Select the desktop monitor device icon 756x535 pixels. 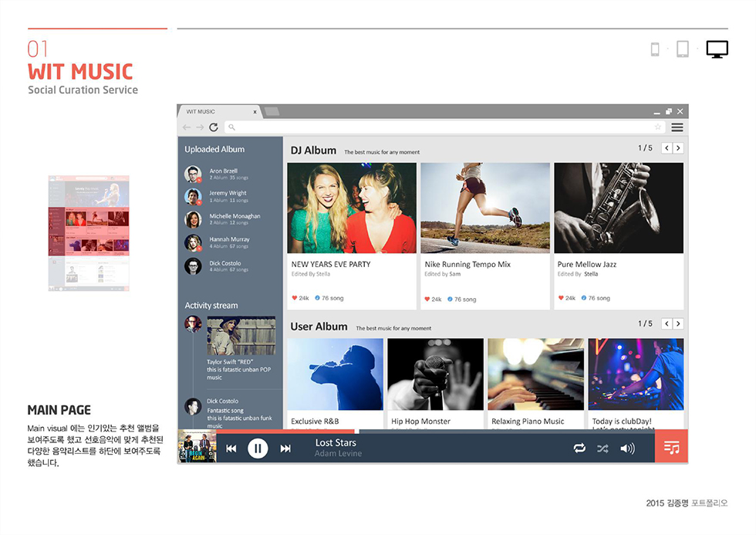717,49
